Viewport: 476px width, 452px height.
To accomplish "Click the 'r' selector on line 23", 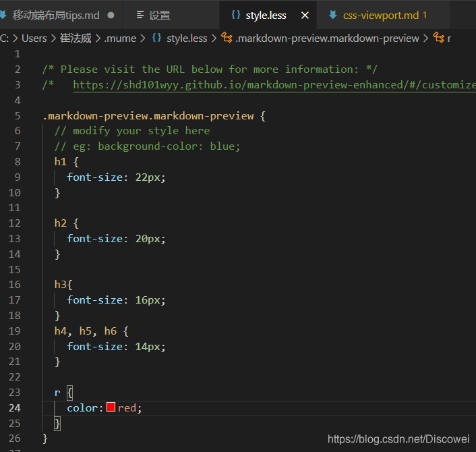I will (x=57, y=393).
